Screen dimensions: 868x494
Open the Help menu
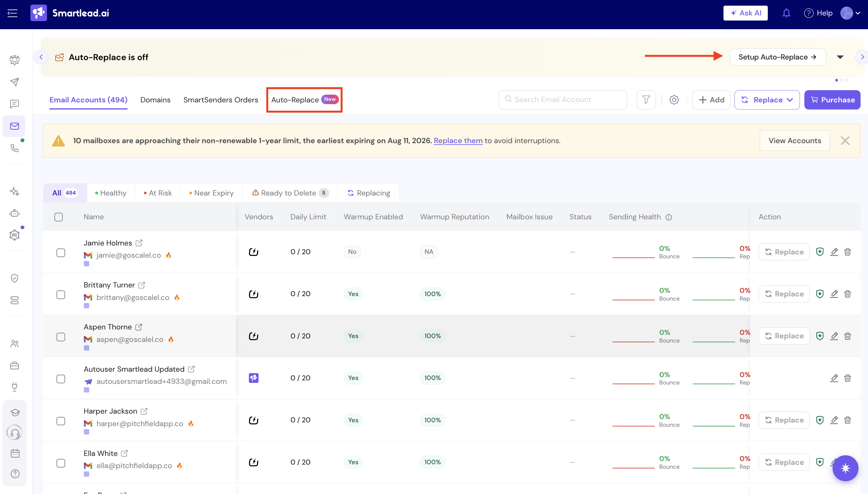point(818,13)
